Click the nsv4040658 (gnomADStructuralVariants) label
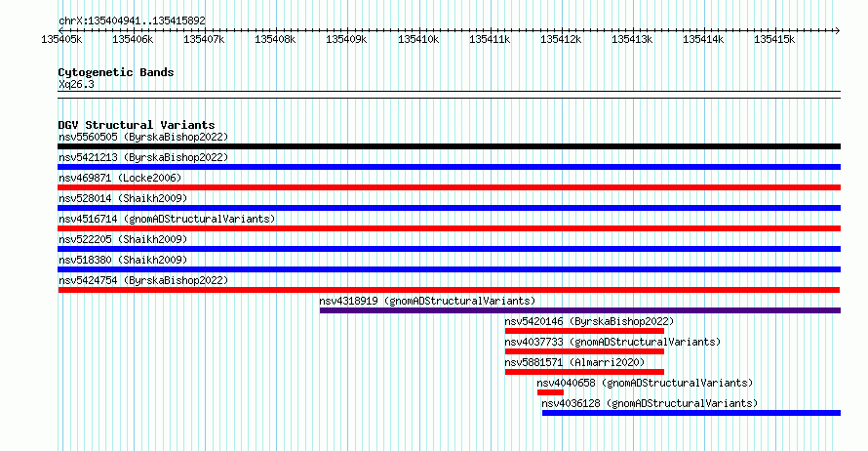Screen dimensions: 868x451 click(645, 383)
